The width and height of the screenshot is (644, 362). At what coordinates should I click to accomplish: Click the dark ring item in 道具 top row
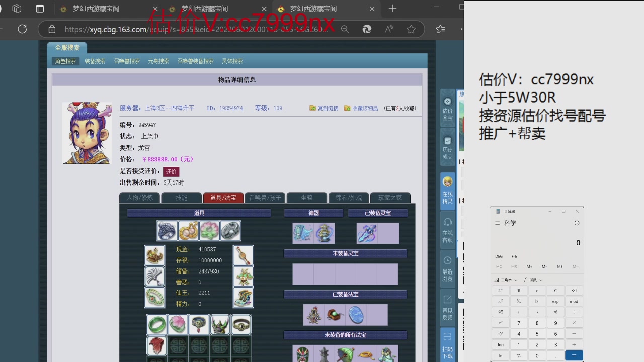pyautogui.click(x=167, y=231)
